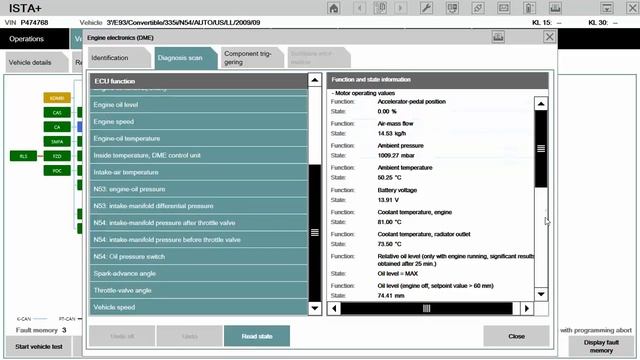Click the Air-mass flow 14.53 kg/h value

pyautogui.click(x=392, y=133)
